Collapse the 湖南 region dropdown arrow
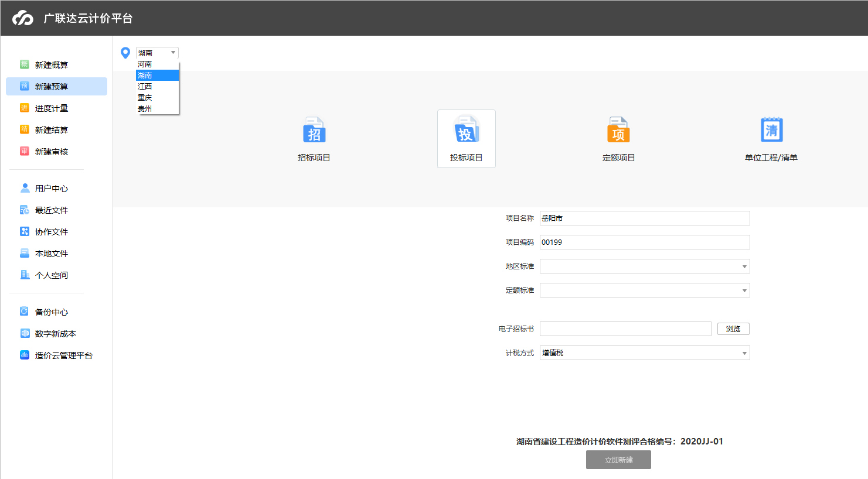Screen dimensions: 868x479 173,53
